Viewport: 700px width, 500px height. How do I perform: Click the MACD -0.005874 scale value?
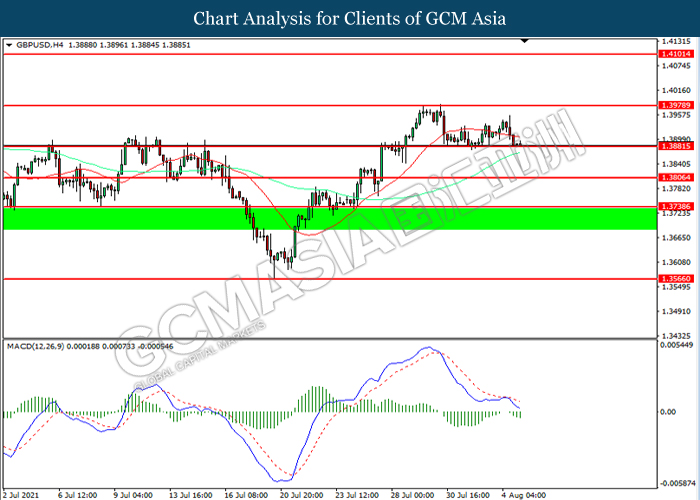coord(678,483)
